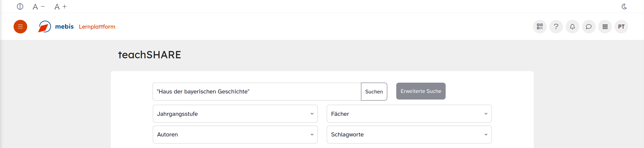Click the mebis compass logo
The width and height of the screenshot is (644, 148).
[x=45, y=27]
